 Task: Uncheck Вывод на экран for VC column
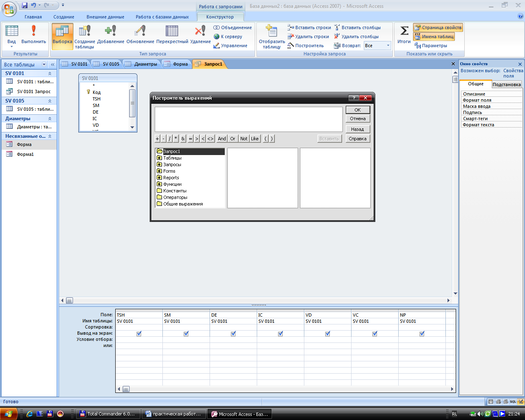(375, 333)
